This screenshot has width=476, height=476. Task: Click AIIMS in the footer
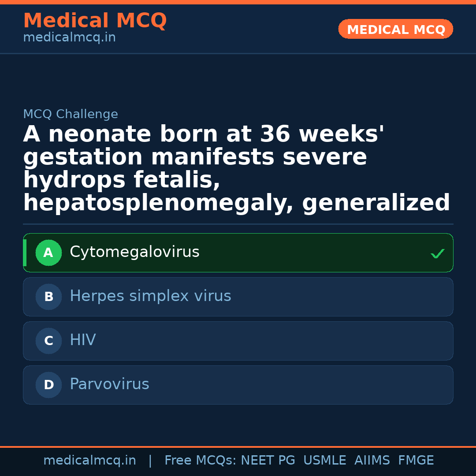(x=372, y=461)
